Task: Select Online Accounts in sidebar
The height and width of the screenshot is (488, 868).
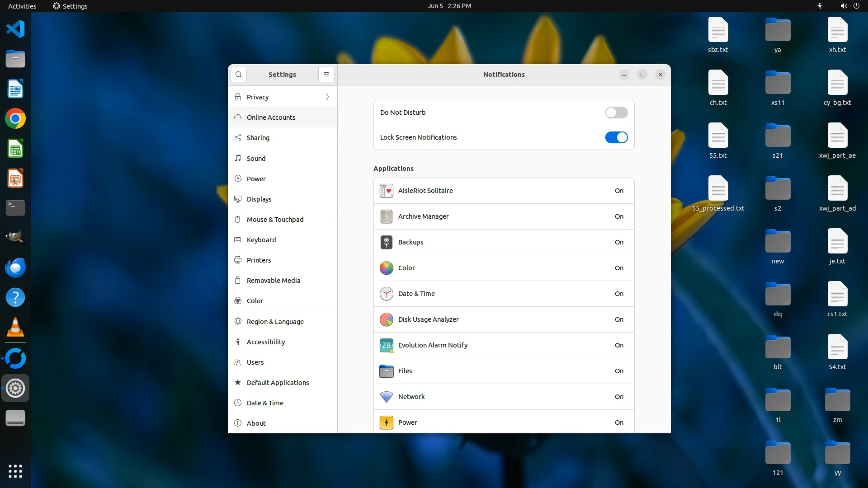Action: point(271,117)
